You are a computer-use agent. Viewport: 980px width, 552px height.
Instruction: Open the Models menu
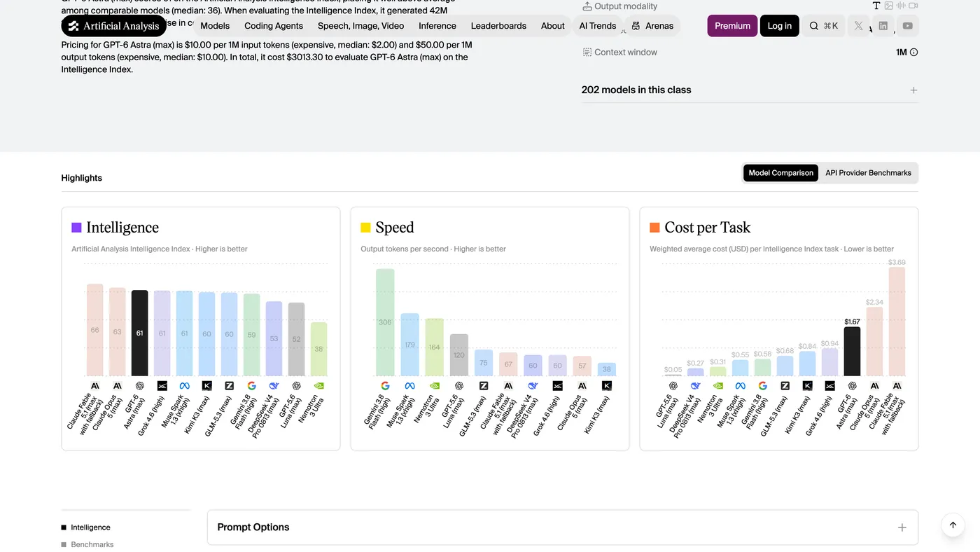pyautogui.click(x=215, y=26)
